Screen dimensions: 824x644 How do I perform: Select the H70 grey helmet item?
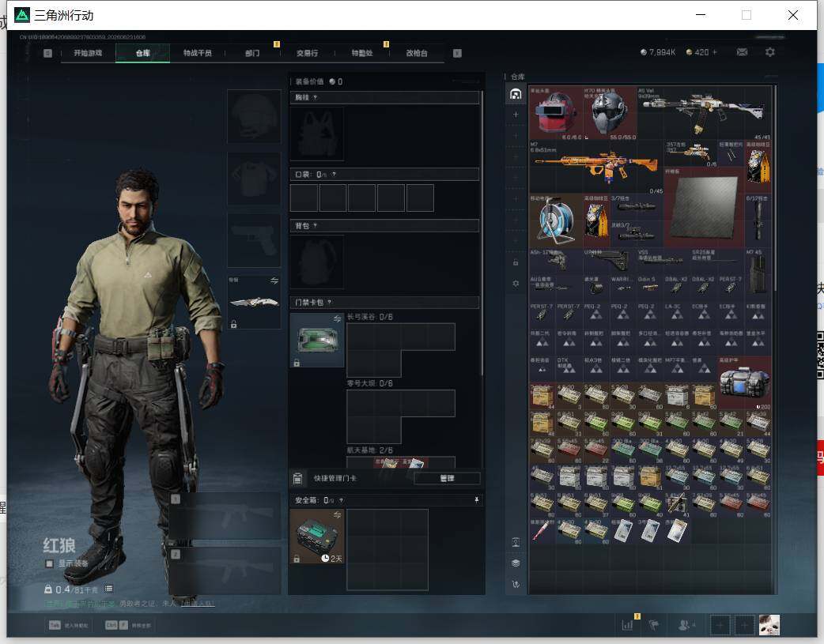point(610,113)
